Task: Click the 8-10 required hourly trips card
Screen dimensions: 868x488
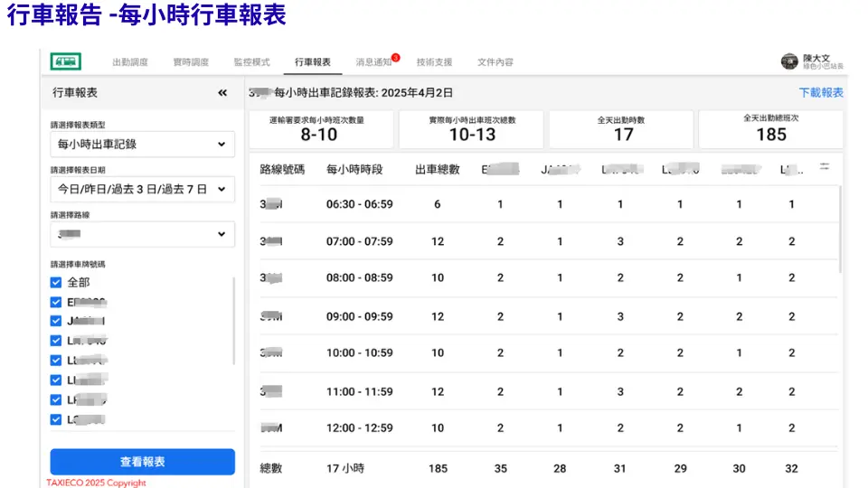Action: pos(321,129)
